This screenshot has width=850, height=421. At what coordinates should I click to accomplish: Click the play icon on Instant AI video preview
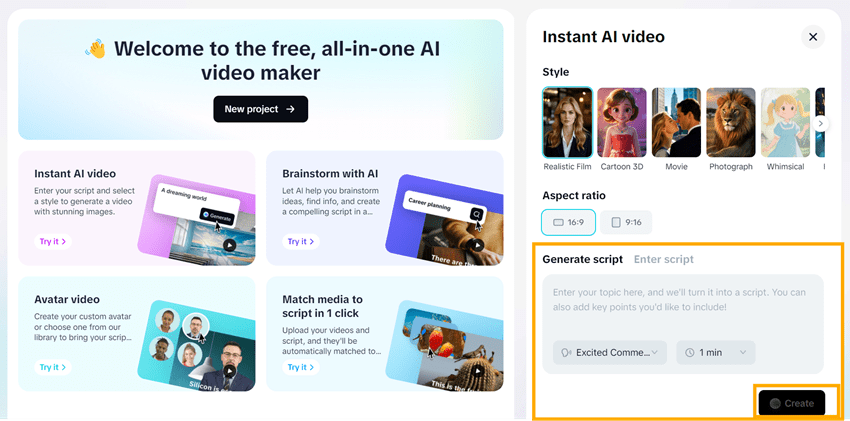tap(229, 245)
